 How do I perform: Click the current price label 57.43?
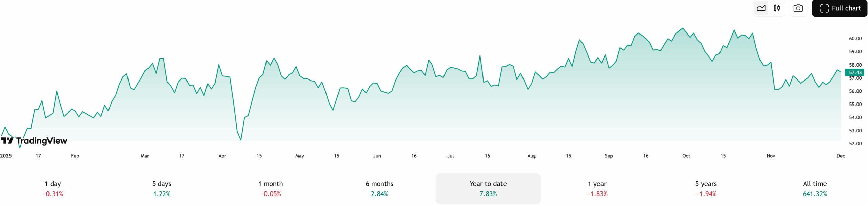pyautogui.click(x=855, y=72)
